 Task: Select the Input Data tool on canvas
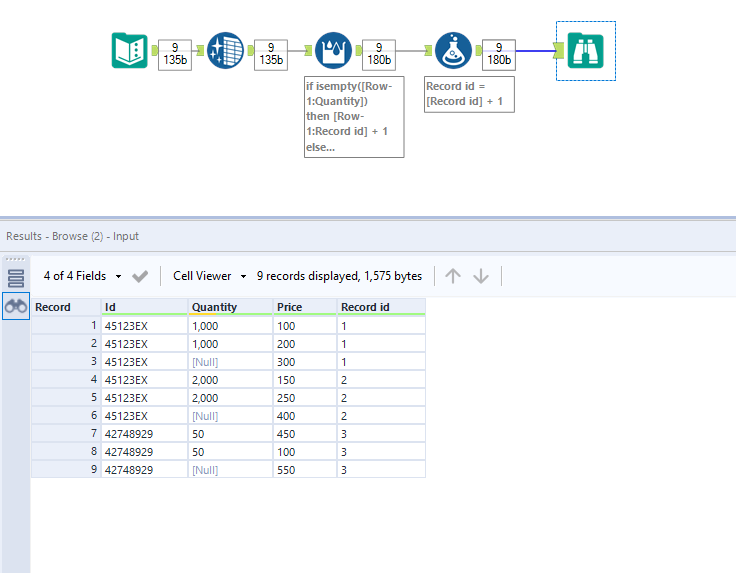pos(129,51)
